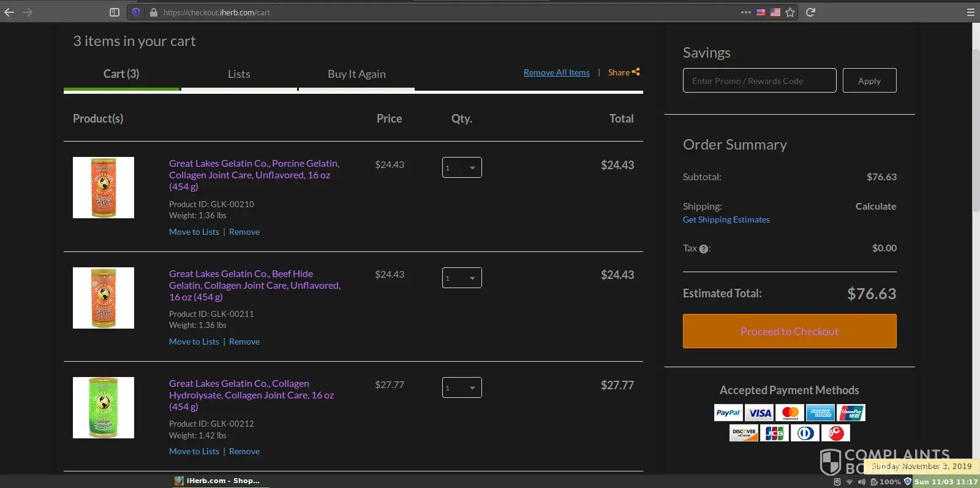Click the browser back arrow
Viewport: 980px width, 488px height.
coord(9,12)
